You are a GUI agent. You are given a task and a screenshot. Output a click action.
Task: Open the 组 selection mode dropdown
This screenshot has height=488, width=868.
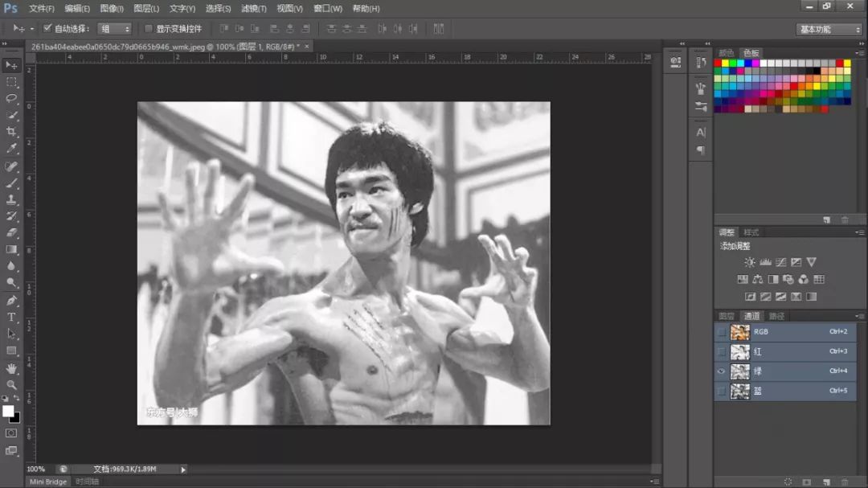[113, 28]
